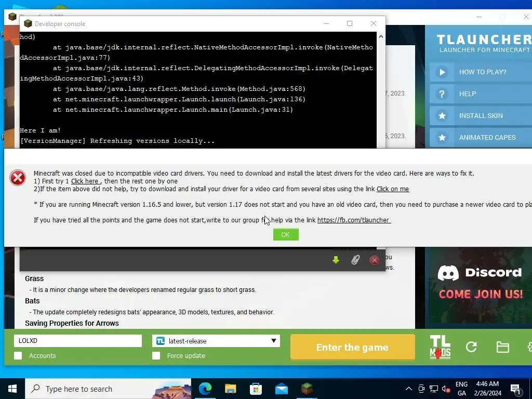This screenshot has height=399, width=532.
Task: Open the fb.com/tlauncher help link
Action: point(354,220)
